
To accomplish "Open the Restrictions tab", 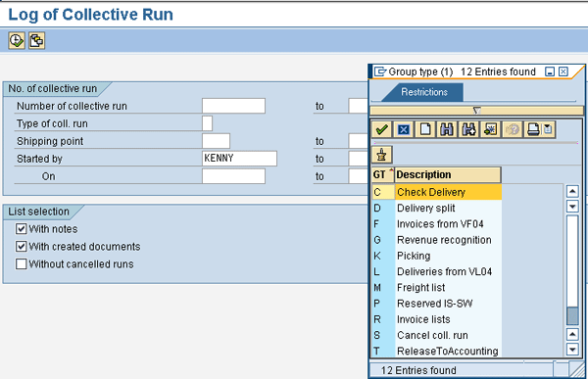I will click(424, 92).
